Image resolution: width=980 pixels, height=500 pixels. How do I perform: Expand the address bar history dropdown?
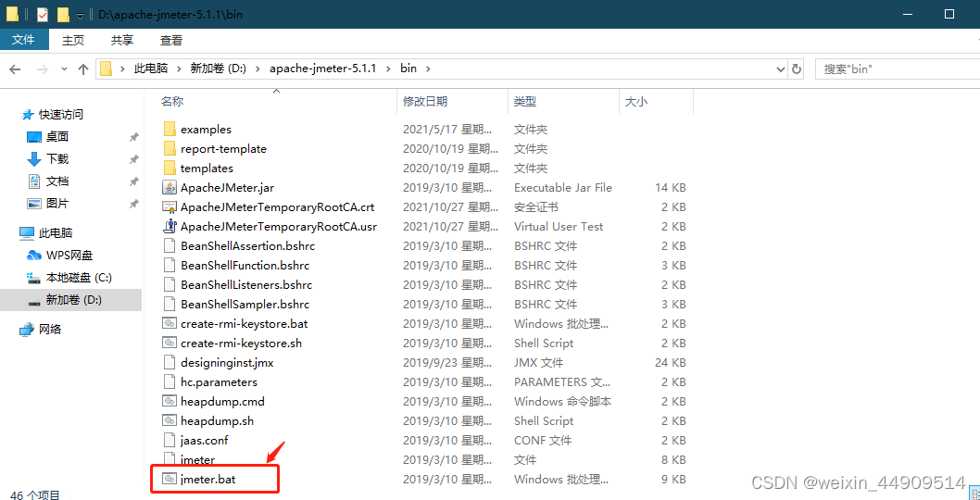(781, 69)
